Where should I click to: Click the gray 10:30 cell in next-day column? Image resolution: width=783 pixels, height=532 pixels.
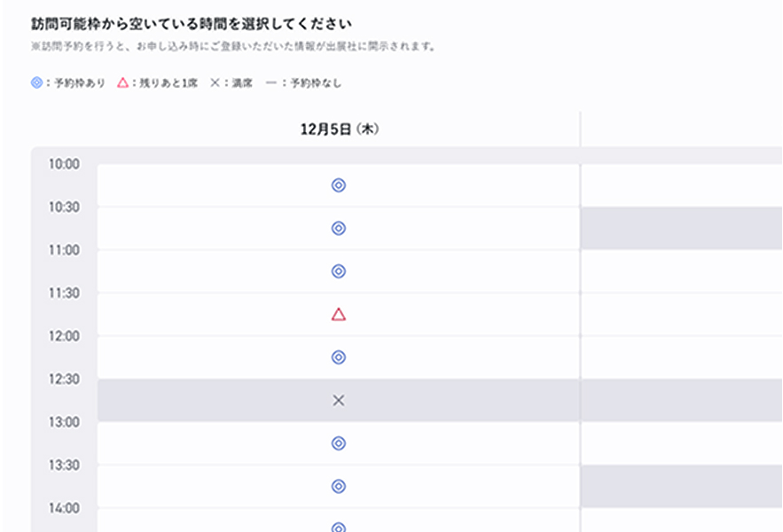[x=681, y=228]
